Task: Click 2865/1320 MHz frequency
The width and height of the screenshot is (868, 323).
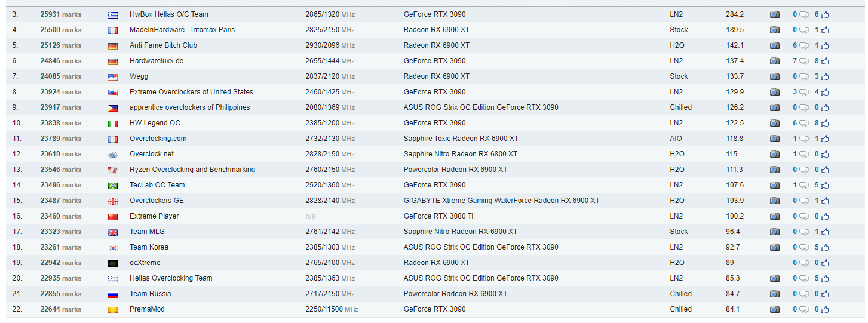Action: pos(330,14)
